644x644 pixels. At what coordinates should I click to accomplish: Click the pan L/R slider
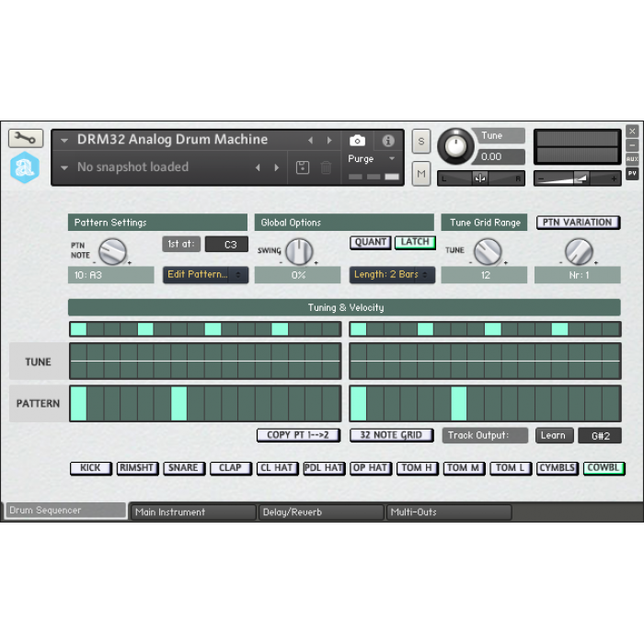[x=481, y=178]
